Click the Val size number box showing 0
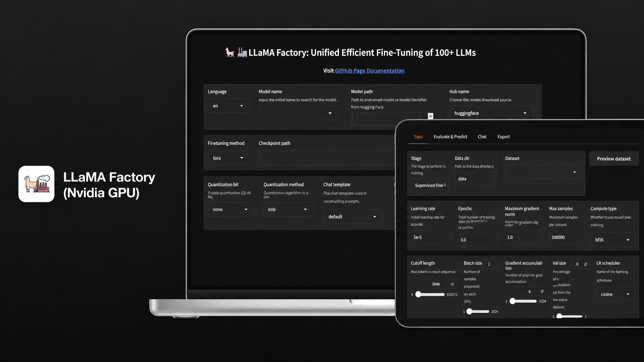Viewport: 644px width, 362px height. coord(577,264)
